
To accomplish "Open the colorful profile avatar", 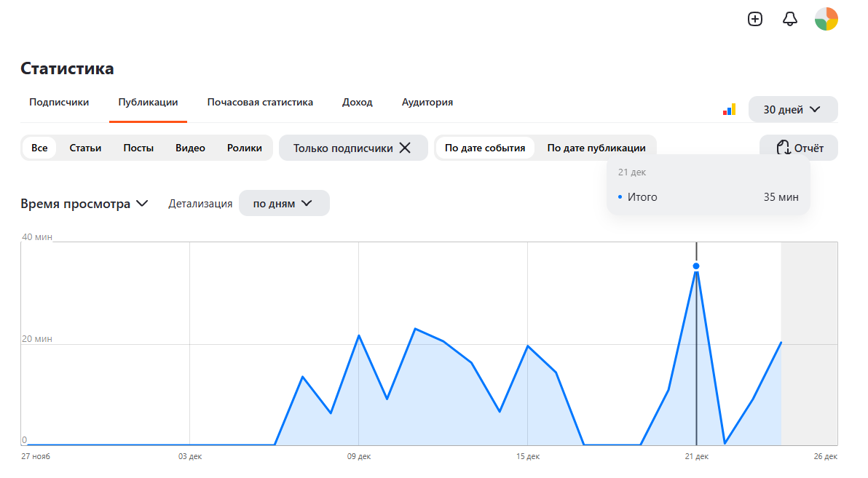I will [x=826, y=19].
